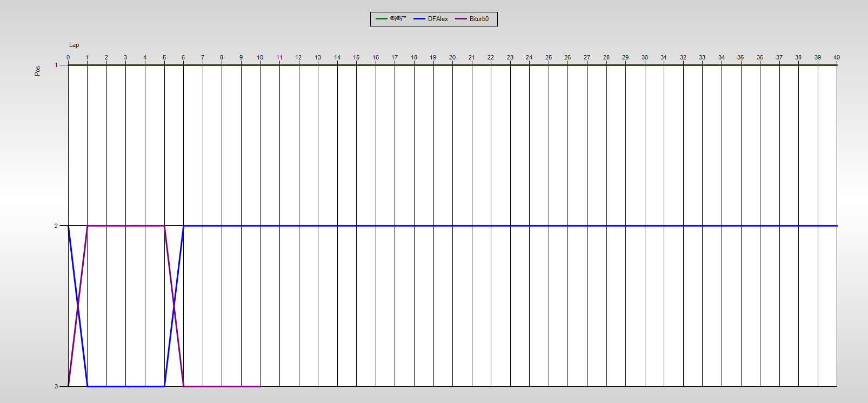Click lap number 26 on the axis
The width and height of the screenshot is (868, 403).
pos(567,57)
